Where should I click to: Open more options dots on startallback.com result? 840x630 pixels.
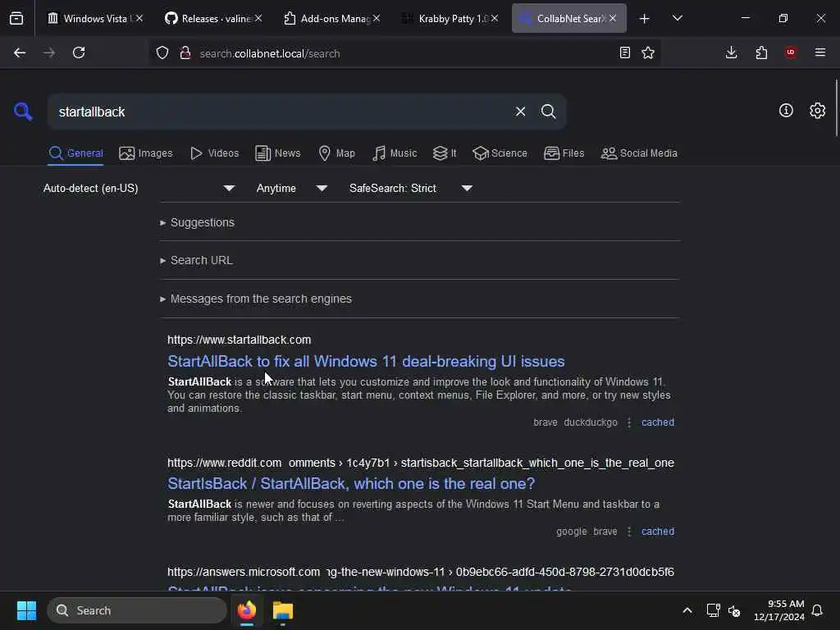pos(629,422)
